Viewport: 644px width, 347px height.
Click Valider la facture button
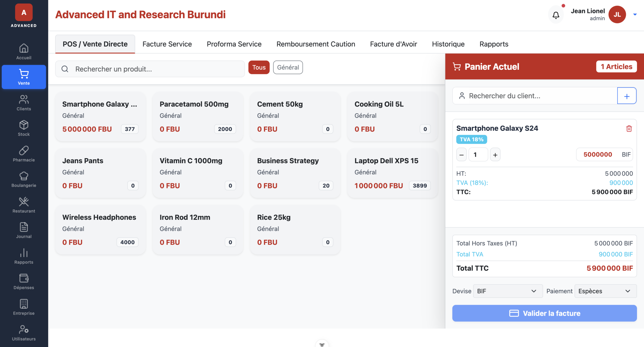[x=544, y=313]
